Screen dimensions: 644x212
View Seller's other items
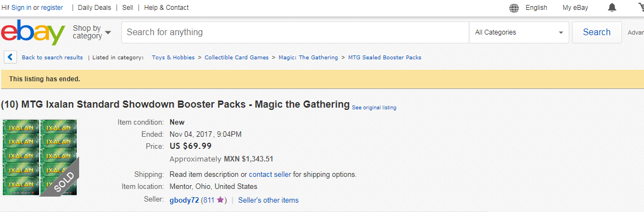[x=268, y=200]
